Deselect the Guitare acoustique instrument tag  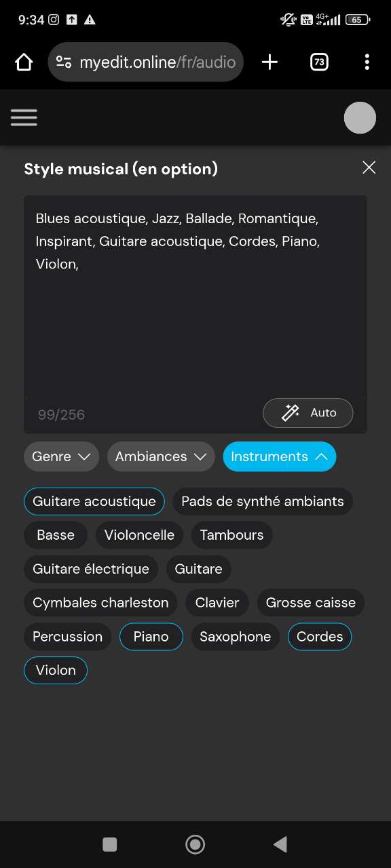(94, 501)
